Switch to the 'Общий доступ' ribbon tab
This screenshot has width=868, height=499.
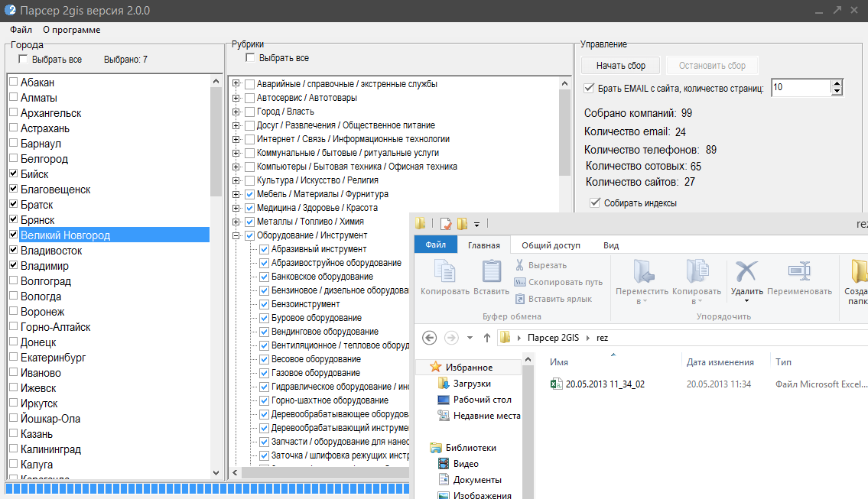pyautogui.click(x=551, y=245)
